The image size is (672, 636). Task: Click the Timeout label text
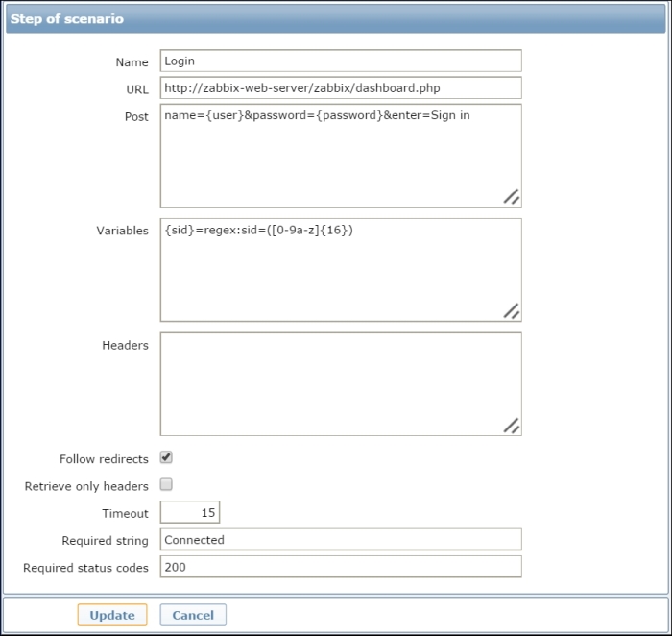pos(125,514)
